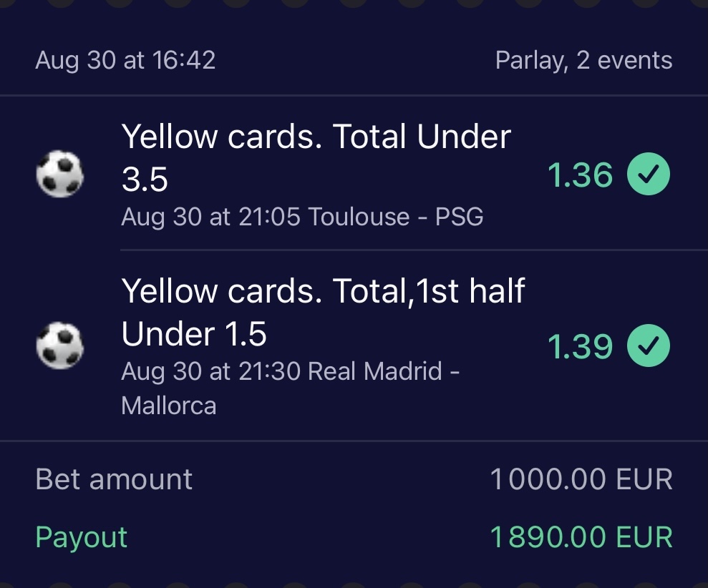This screenshot has height=588, width=708.
Task: Select the 1.39 odds value
Action: 580,347
